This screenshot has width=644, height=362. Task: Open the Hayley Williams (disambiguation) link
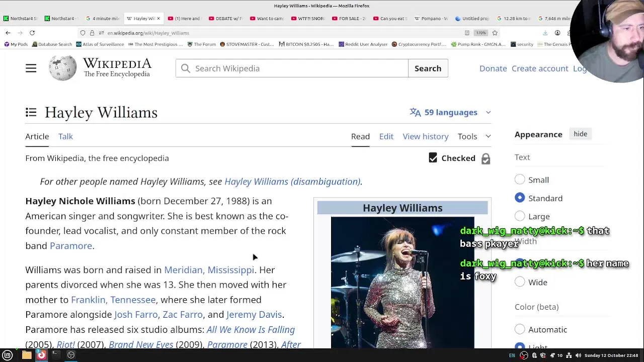tap(292, 182)
